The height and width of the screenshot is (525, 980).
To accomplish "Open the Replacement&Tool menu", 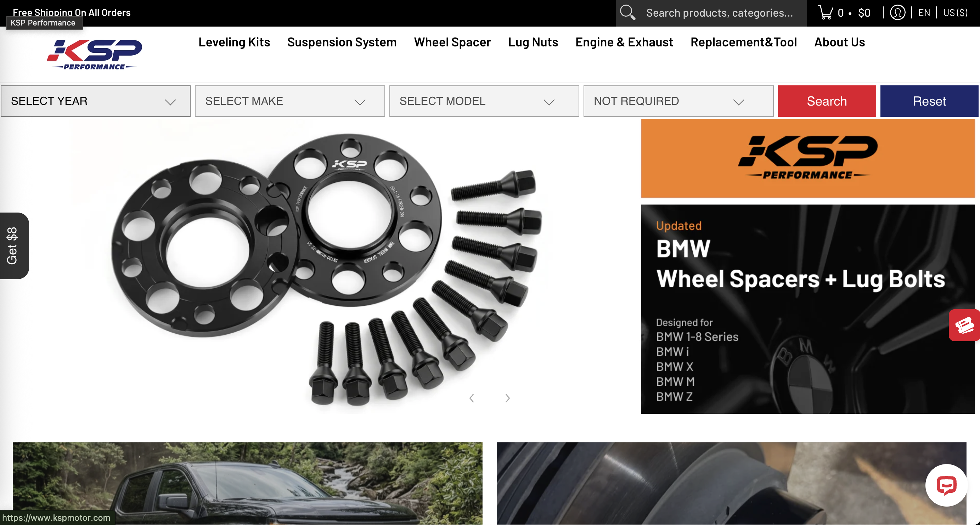I will click(743, 42).
